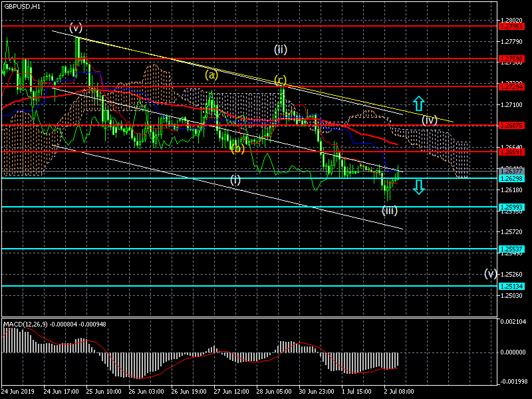Click the cyan 1.26298 price level tag
The width and height of the screenshot is (532, 399).
[511, 179]
